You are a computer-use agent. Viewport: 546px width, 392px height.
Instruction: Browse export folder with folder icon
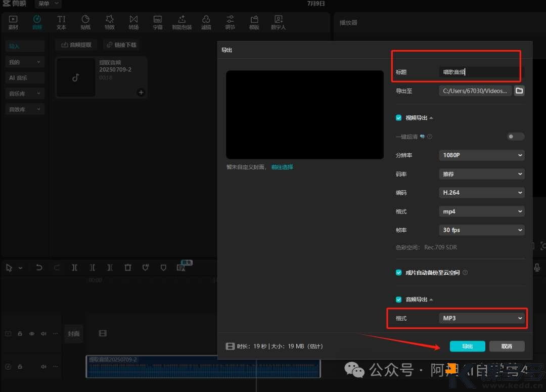[x=519, y=91]
